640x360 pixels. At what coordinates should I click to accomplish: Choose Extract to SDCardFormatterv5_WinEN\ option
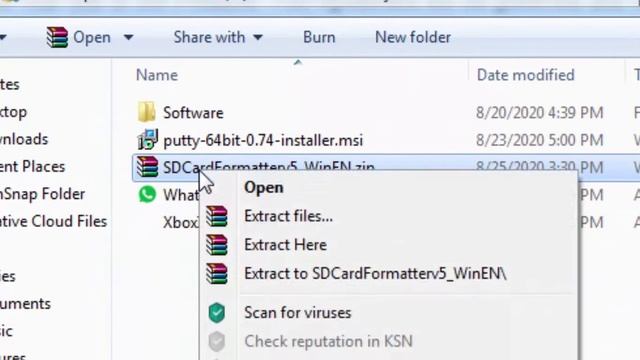coord(375,273)
